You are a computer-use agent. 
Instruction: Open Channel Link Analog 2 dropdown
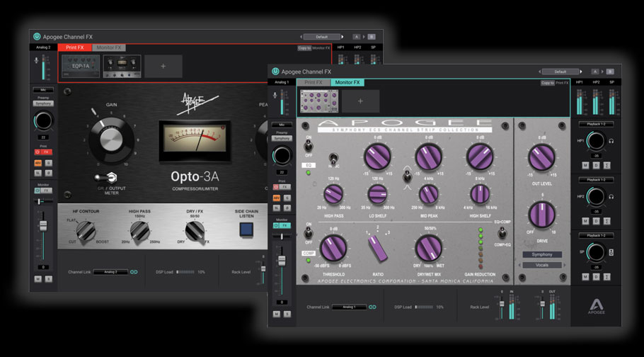click(x=110, y=272)
